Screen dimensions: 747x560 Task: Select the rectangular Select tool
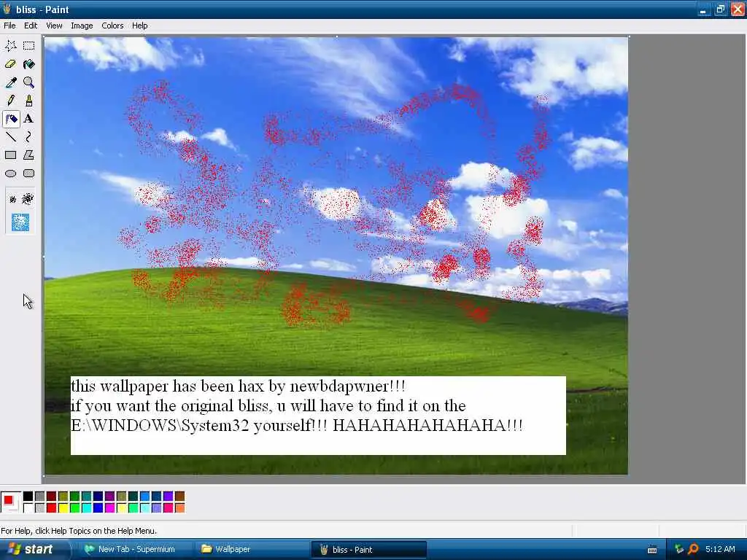(x=28, y=46)
